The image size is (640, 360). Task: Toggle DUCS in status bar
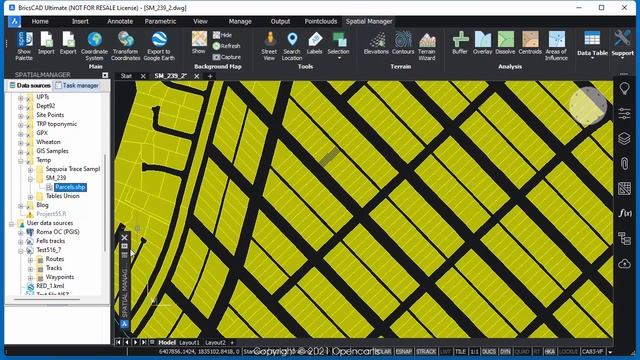coord(489,351)
